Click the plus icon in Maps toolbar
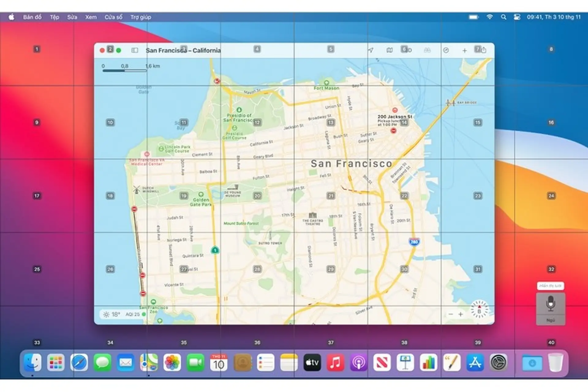The image size is (588, 392). [465, 51]
